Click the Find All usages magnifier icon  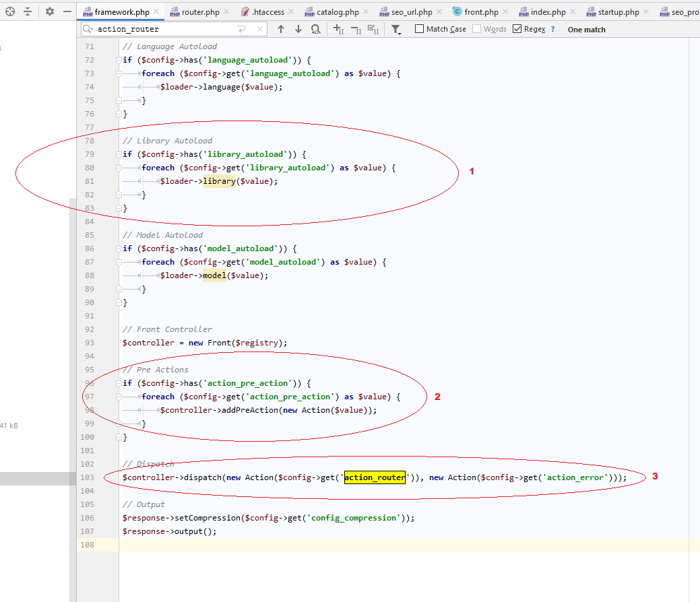(316, 29)
